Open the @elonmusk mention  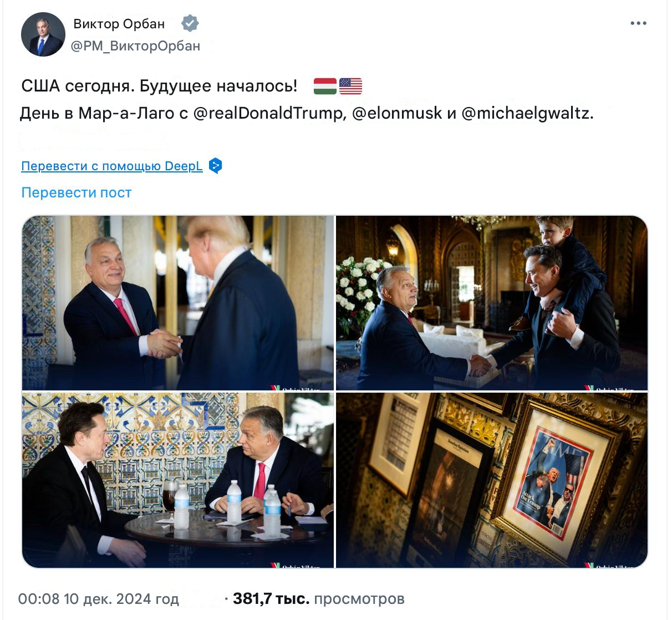pos(396,113)
